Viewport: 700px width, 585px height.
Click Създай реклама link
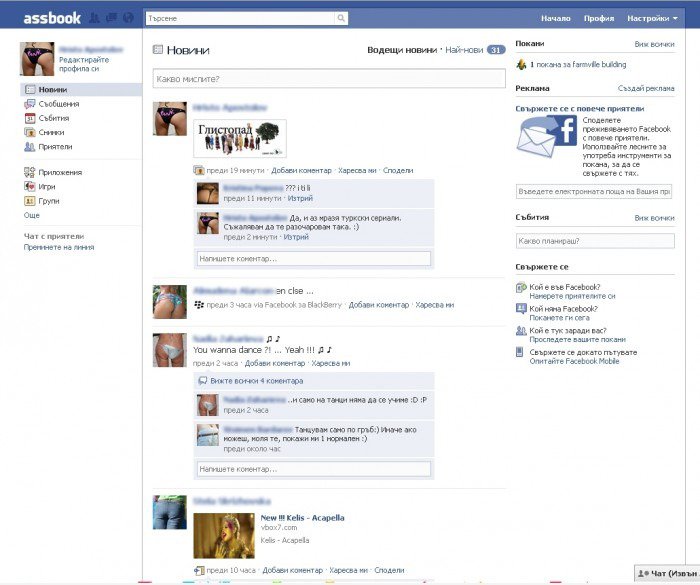point(646,88)
